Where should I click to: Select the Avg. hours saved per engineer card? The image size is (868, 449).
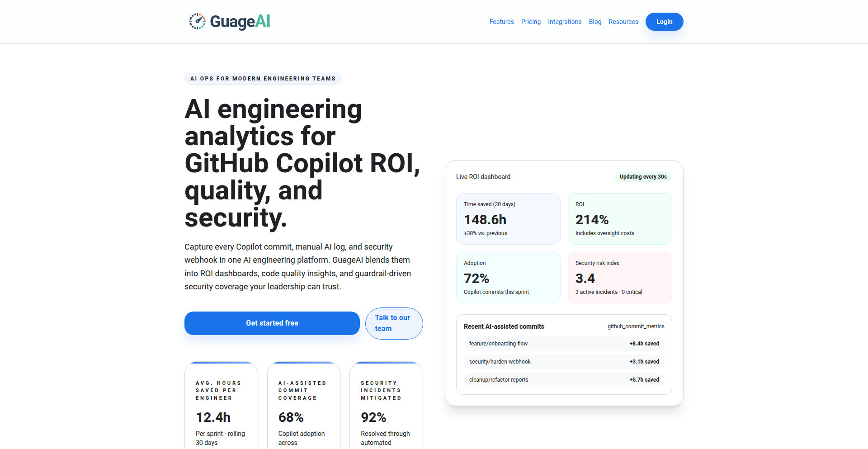[221, 407]
